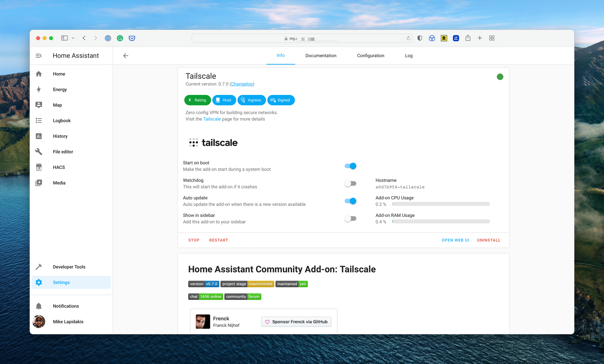This screenshot has width=604, height=364.
Task: Open the blue cube extension icon
Action: coord(432,38)
